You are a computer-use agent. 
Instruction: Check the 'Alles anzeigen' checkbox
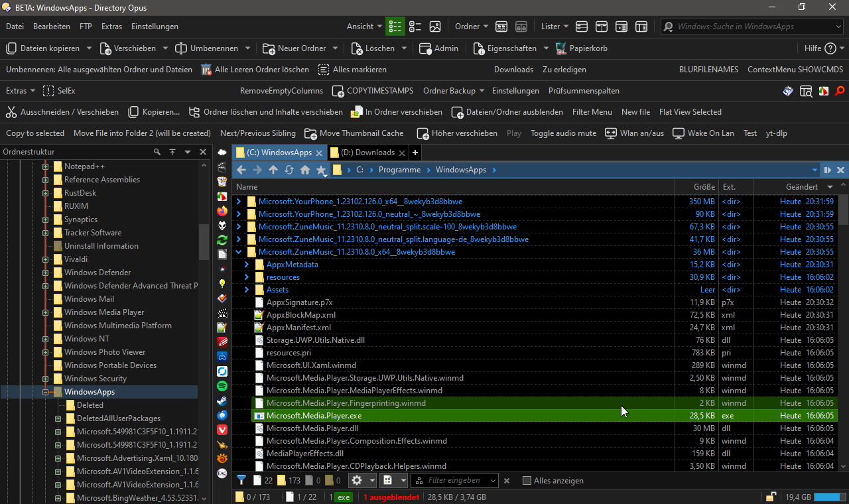pyautogui.click(x=527, y=481)
